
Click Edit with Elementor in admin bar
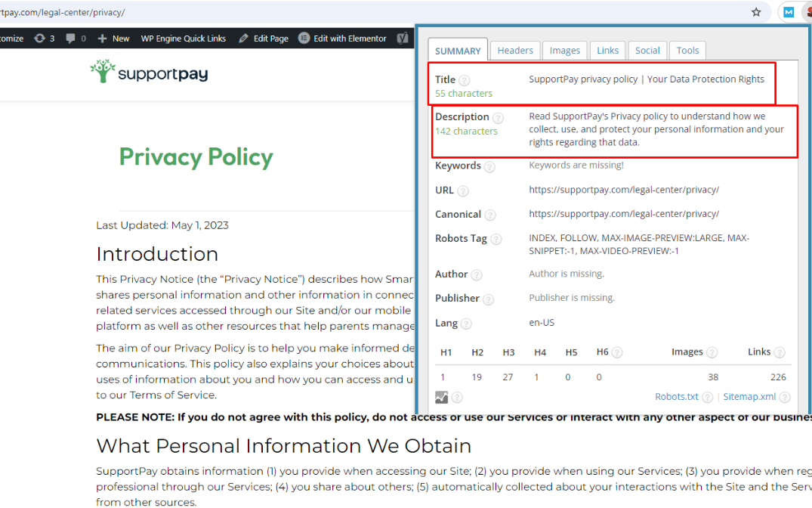tap(342, 38)
